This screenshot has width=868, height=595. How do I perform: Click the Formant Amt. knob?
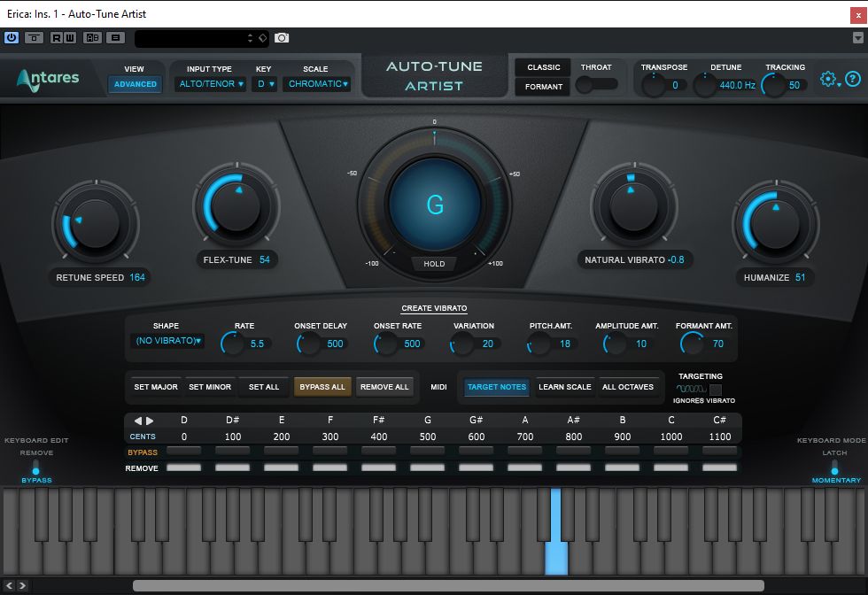point(692,344)
